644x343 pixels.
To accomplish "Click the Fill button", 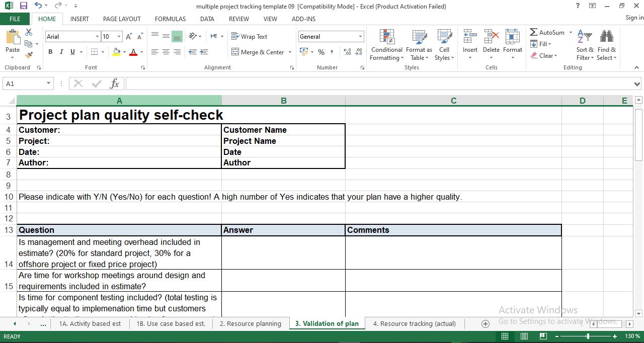I will [541, 44].
